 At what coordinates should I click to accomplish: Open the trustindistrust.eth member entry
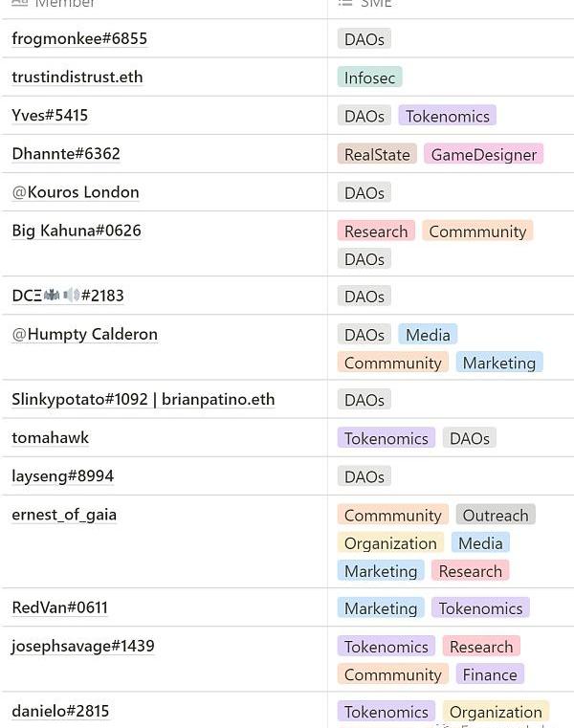(x=77, y=77)
